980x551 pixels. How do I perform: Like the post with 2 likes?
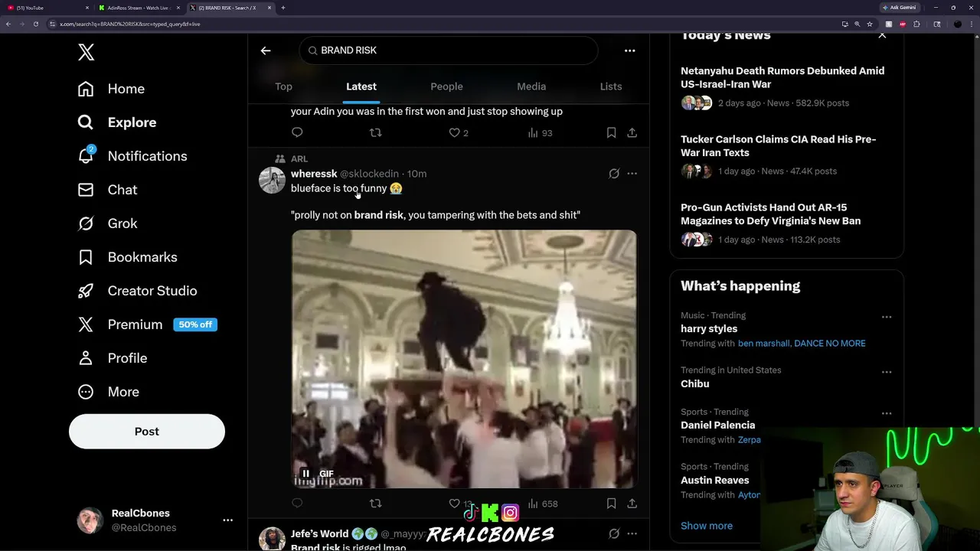click(x=459, y=132)
